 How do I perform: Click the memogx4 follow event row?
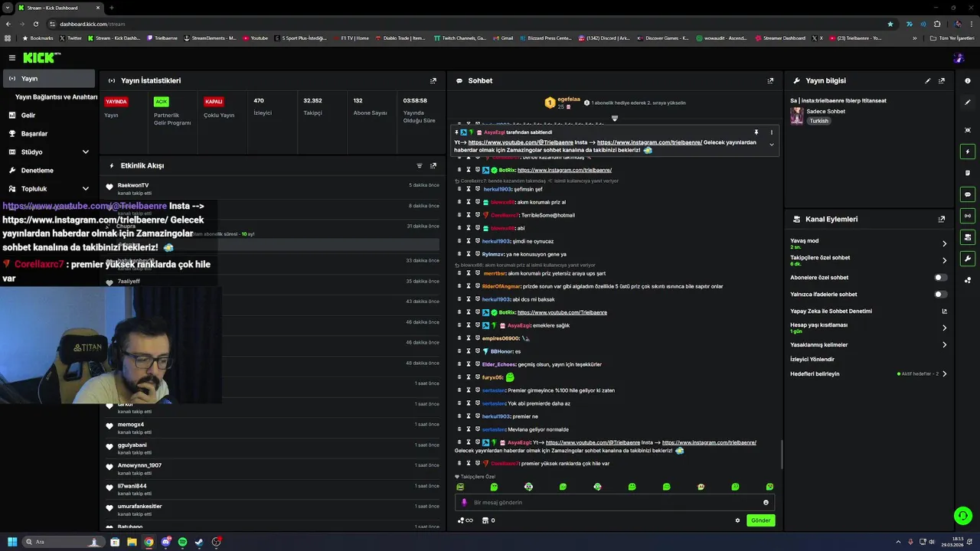click(273, 428)
